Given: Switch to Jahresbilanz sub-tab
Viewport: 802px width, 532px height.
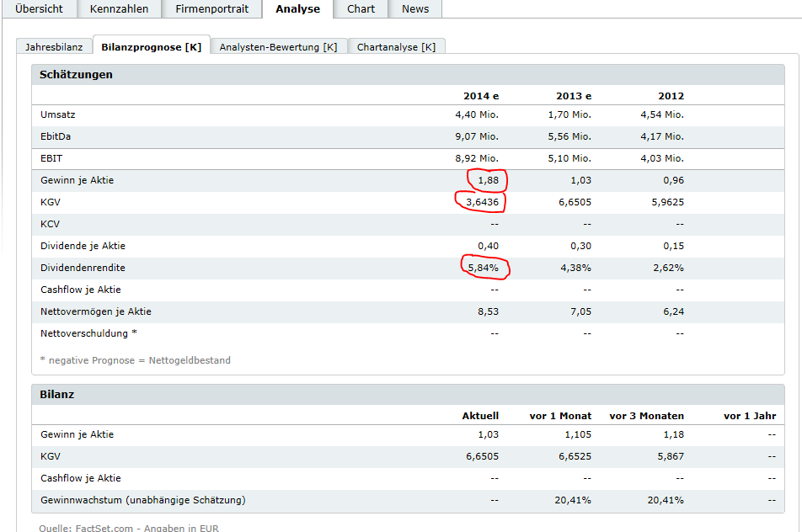Looking at the screenshot, I should point(54,47).
